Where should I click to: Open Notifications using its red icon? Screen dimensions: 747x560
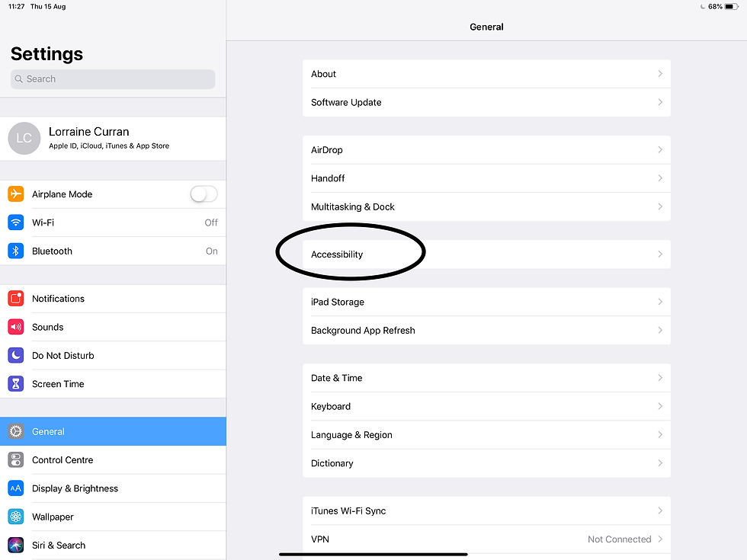16,299
